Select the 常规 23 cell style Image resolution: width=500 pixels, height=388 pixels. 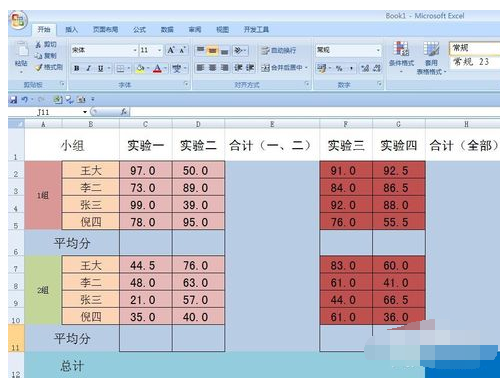point(474,62)
